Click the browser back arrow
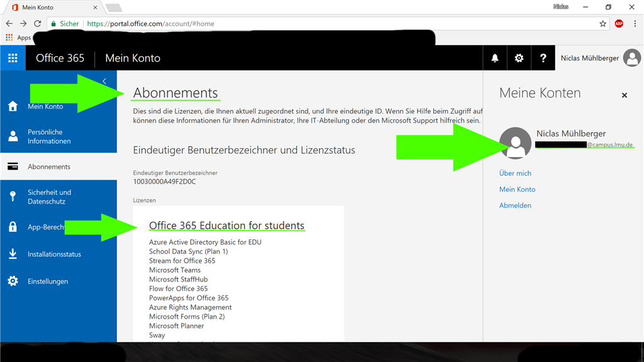Viewport: 644px width, 362px height. coord(9,24)
